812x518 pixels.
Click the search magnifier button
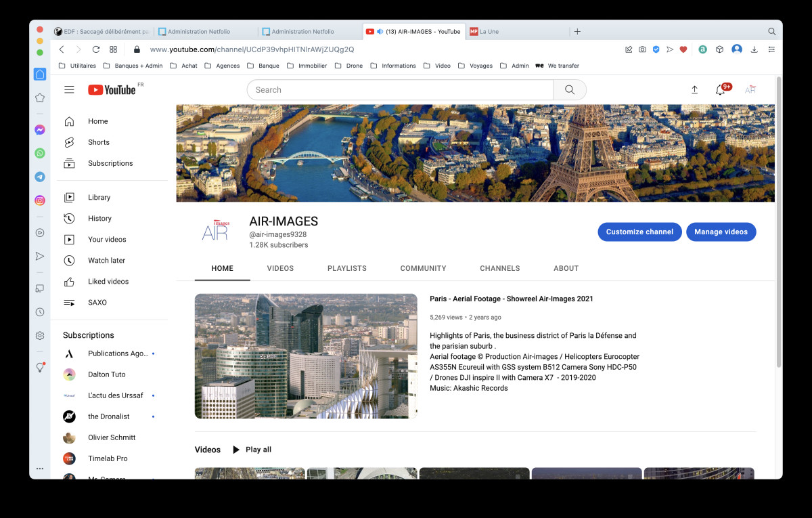[x=570, y=90]
